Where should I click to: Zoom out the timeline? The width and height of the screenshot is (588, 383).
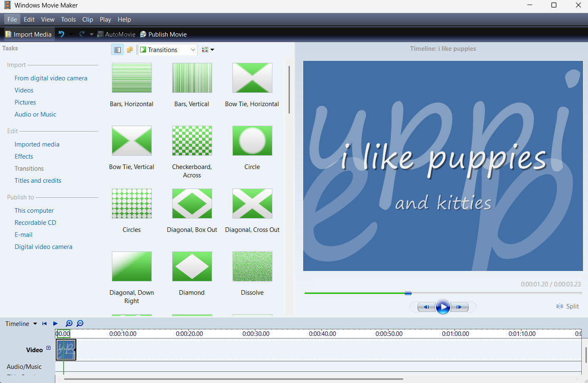[x=80, y=323]
